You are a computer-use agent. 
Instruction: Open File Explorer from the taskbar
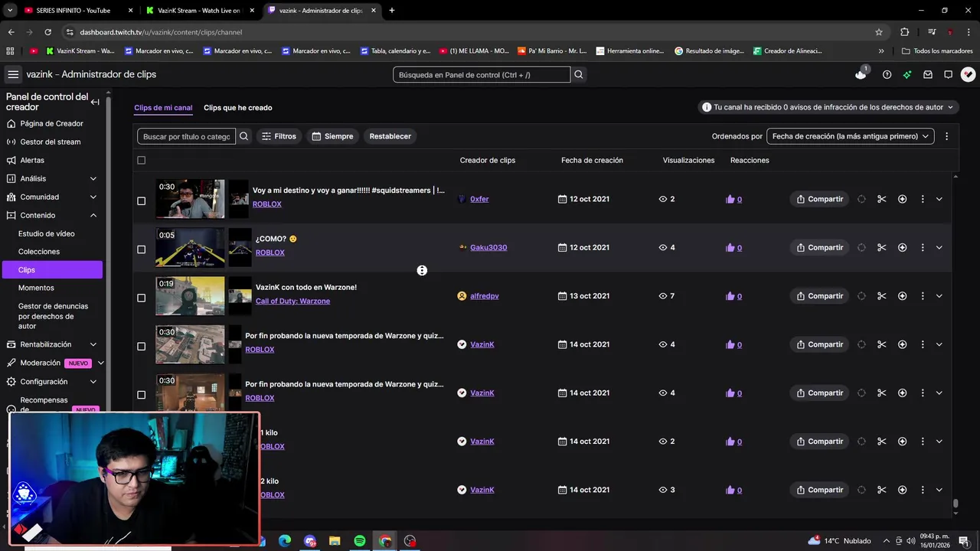[335, 541]
